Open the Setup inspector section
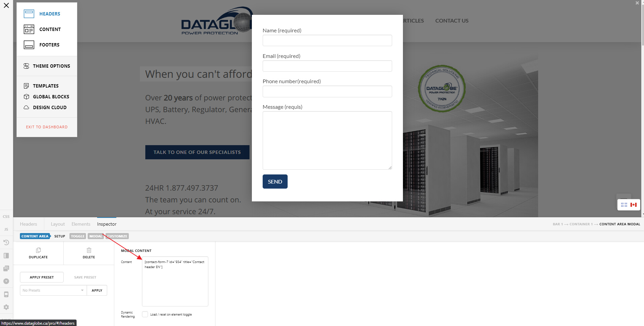The height and width of the screenshot is (326, 644). coord(60,236)
